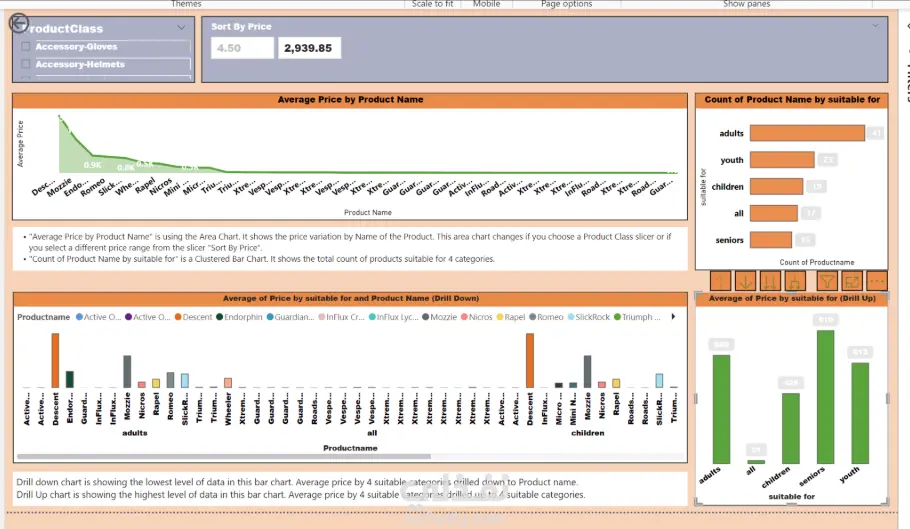Open the visual filter funnel icon
Screen dimensions: 910x529
pyautogui.click(x=826, y=282)
